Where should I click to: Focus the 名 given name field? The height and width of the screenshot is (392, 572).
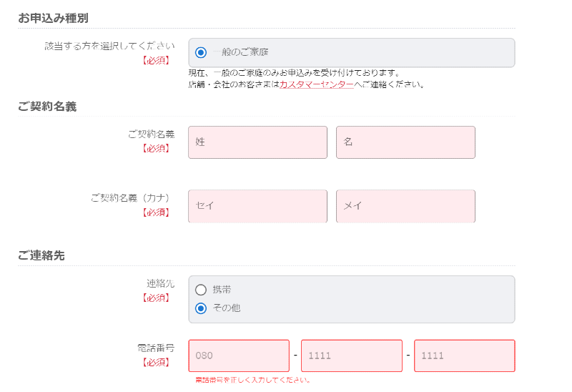pyautogui.click(x=405, y=142)
